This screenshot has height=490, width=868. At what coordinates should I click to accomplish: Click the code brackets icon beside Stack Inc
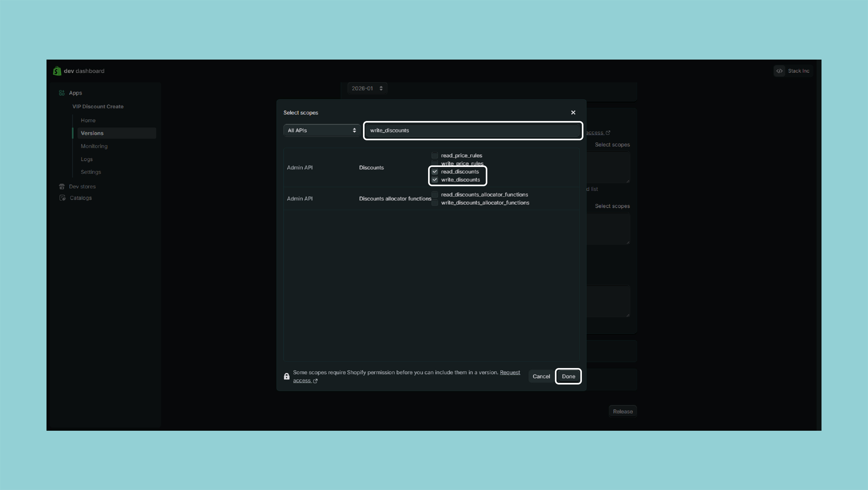tap(779, 71)
